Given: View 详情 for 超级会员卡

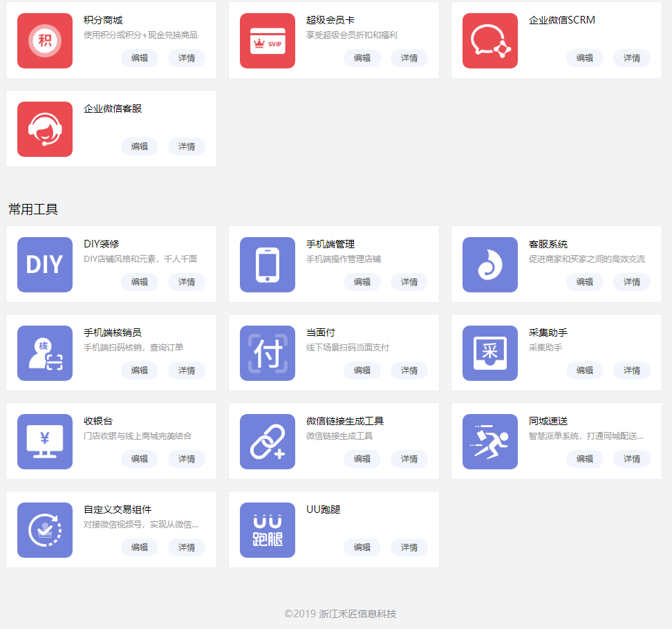Looking at the screenshot, I should click(x=409, y=58).
